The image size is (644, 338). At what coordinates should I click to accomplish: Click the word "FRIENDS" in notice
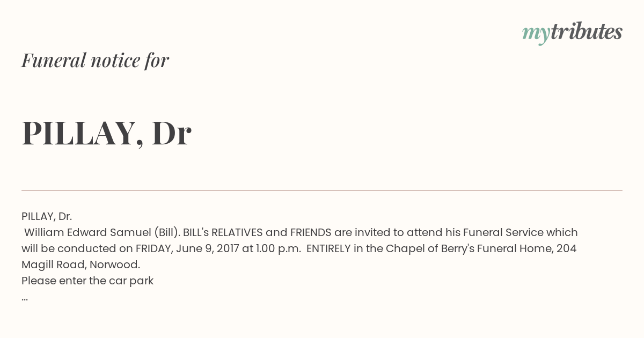311,232
